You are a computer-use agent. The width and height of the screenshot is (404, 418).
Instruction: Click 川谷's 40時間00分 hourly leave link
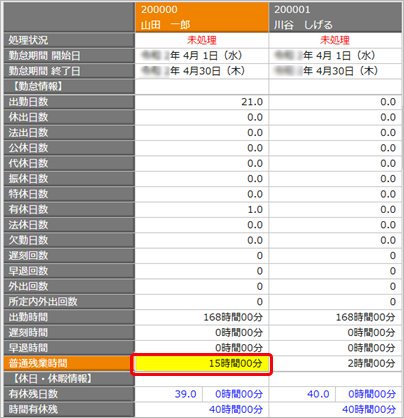(369, 409)
